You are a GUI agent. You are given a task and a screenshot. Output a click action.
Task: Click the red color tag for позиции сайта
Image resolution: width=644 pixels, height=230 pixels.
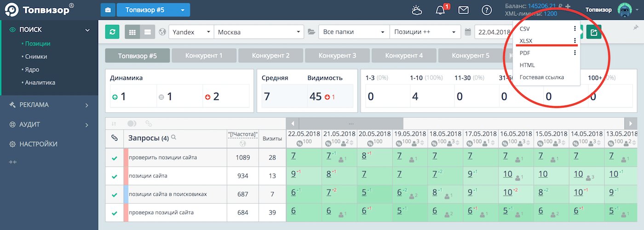coord(126,176)
